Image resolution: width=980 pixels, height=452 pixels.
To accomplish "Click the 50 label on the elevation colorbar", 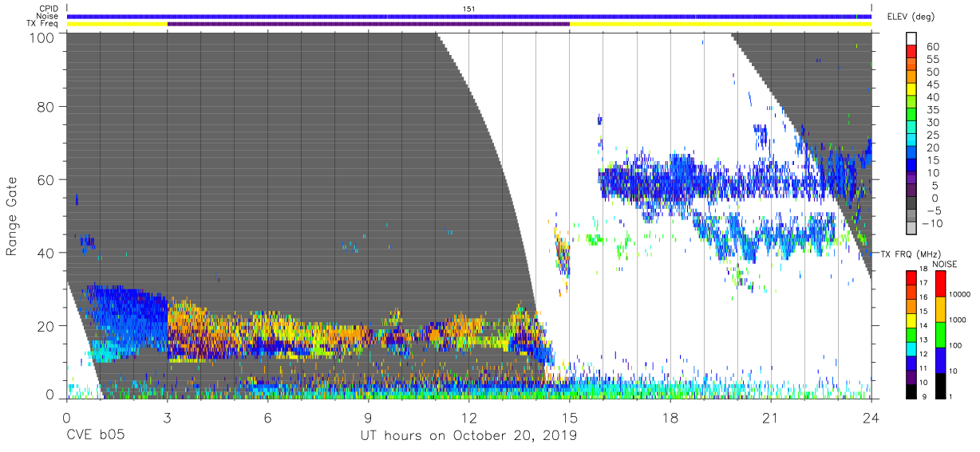I will 932,73.
